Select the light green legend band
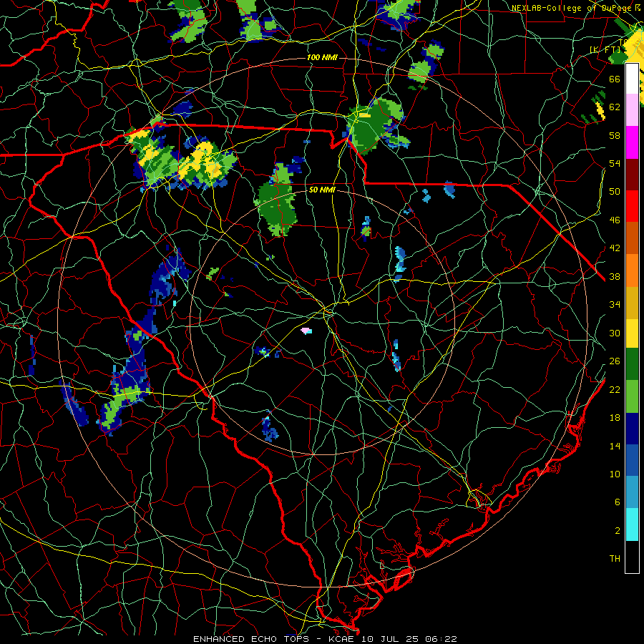 pos(632,396)
